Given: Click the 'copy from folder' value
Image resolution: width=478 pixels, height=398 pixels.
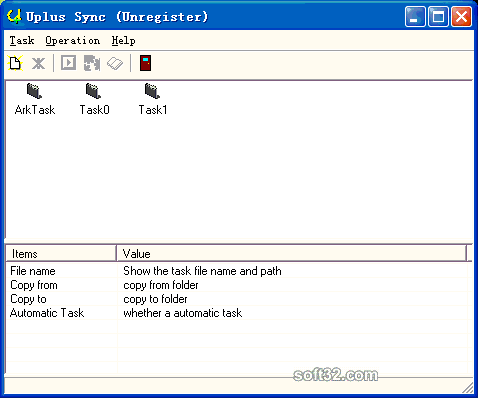Looking at the screenshot, I should click(x=161, y=285).
